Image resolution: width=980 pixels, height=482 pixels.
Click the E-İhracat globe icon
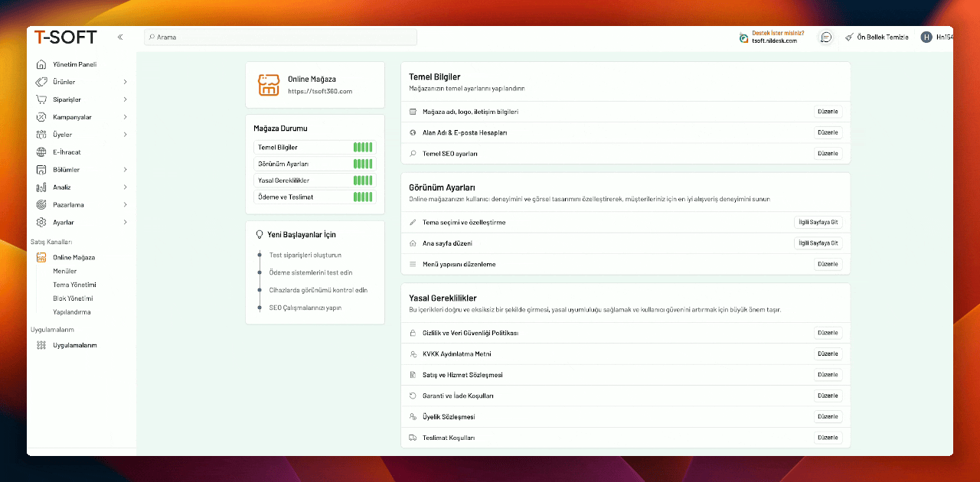click(41, 152)
